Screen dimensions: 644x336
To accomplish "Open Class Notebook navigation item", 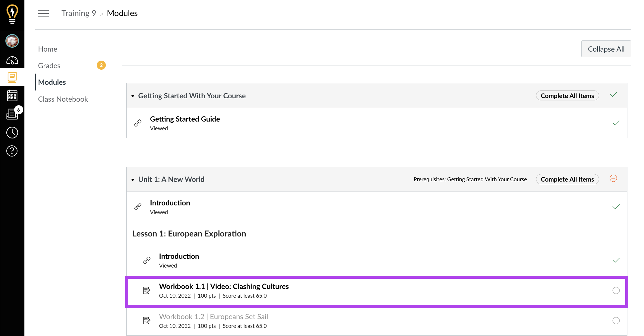I will click(63, 99).
